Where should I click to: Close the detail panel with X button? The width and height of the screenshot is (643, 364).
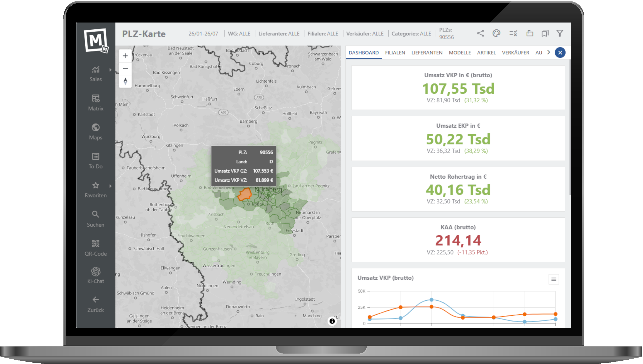560,53
